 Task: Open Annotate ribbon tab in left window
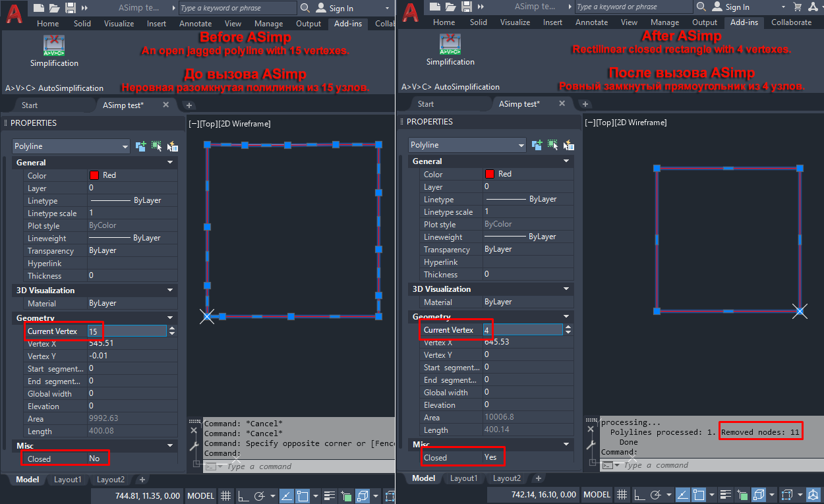tap(196, 23)
